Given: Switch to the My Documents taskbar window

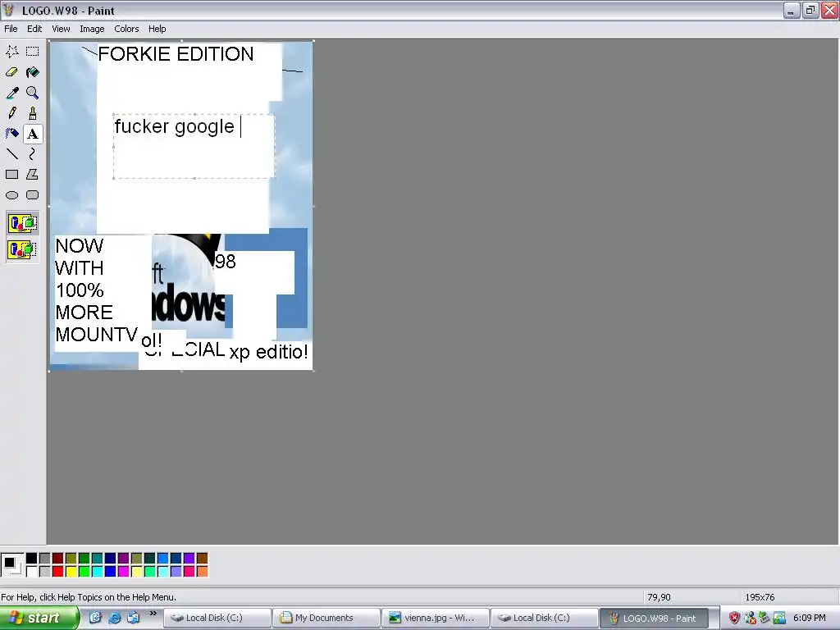Looking at the screenshot, I should pos(326,619).
